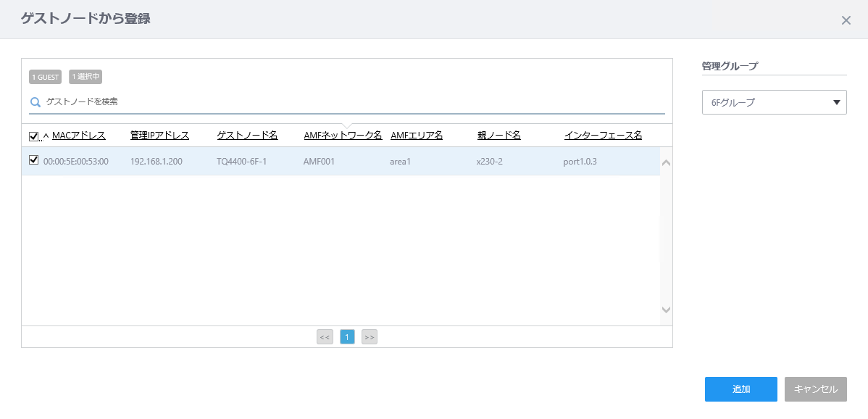Click the scroll up arrow in table
The width and height of the screenshot is (868, 419).
(666, 162)
